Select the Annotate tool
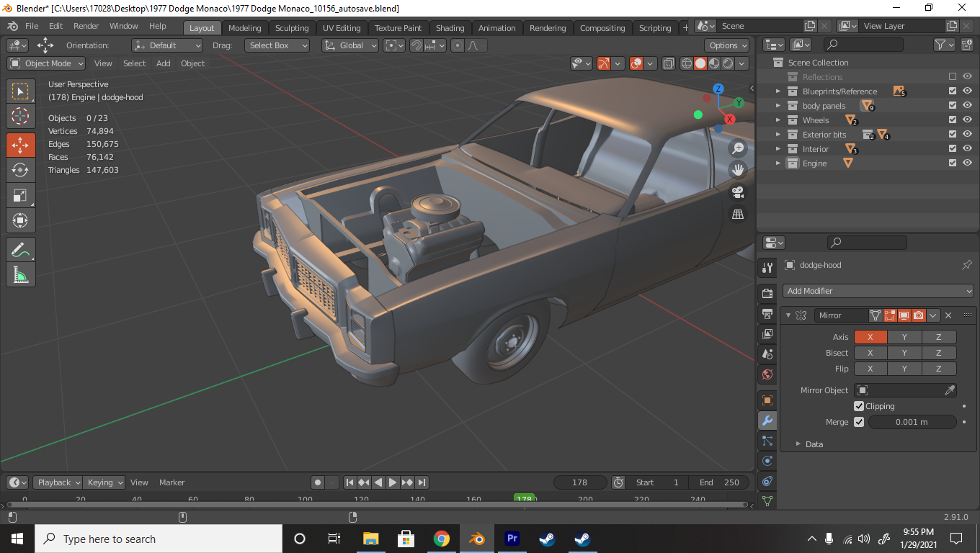980x553 pixels. [x=21, y=250]
